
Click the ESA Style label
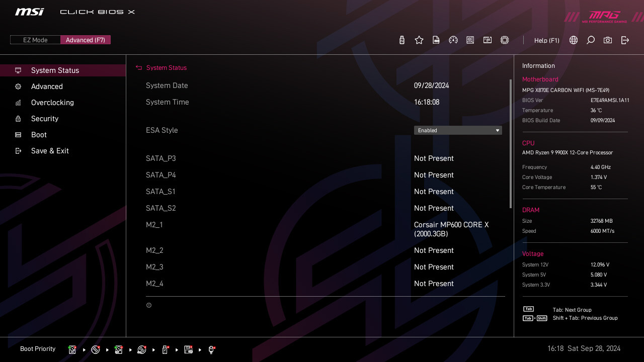pos(162,130)
